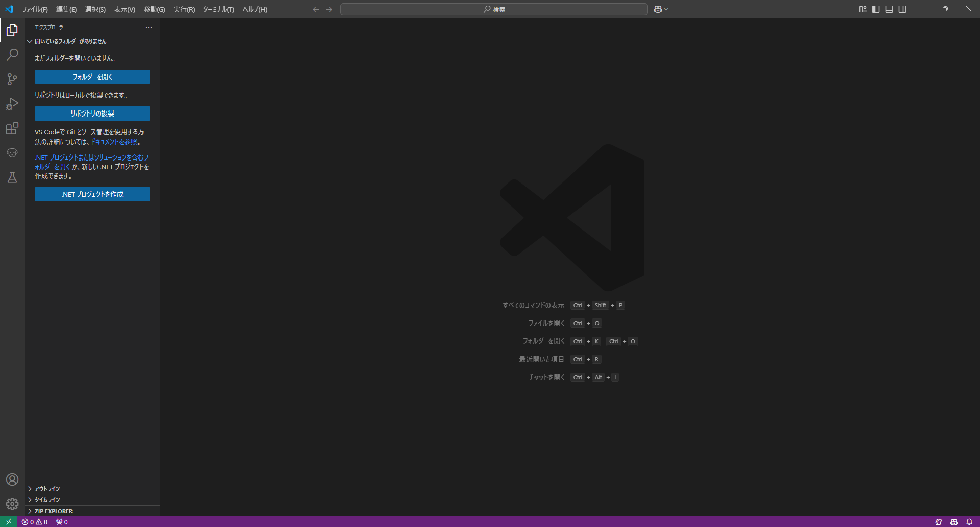Toggle the bottom panel visibility
The width and height of the screenshot is (980, 527).
pyautogui.click(x=889, y=9)
